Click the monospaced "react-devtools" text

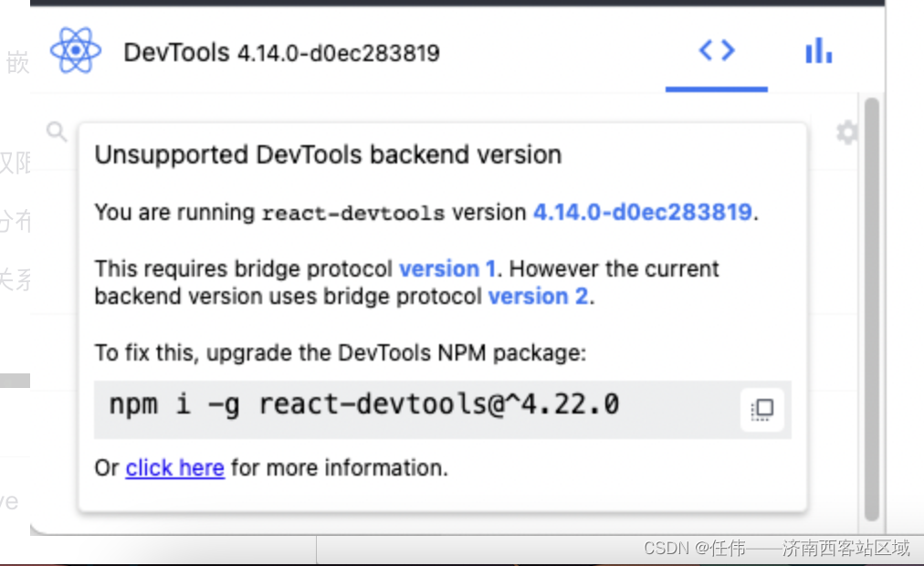click(352, 214)
